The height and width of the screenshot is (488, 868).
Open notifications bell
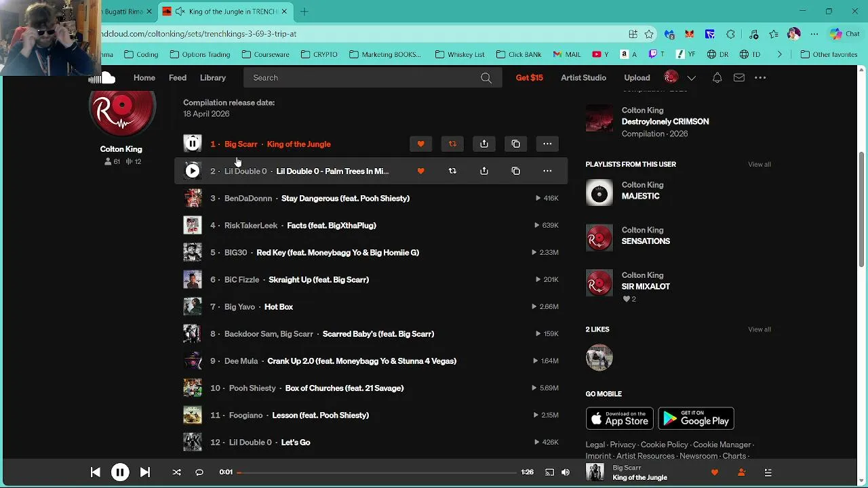click(x=717, y=78)
